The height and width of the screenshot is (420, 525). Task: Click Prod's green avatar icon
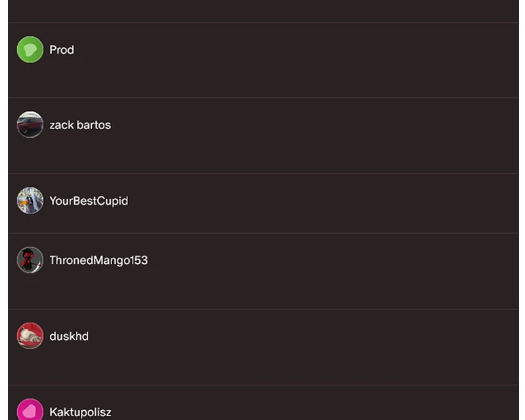pos(30,50)
